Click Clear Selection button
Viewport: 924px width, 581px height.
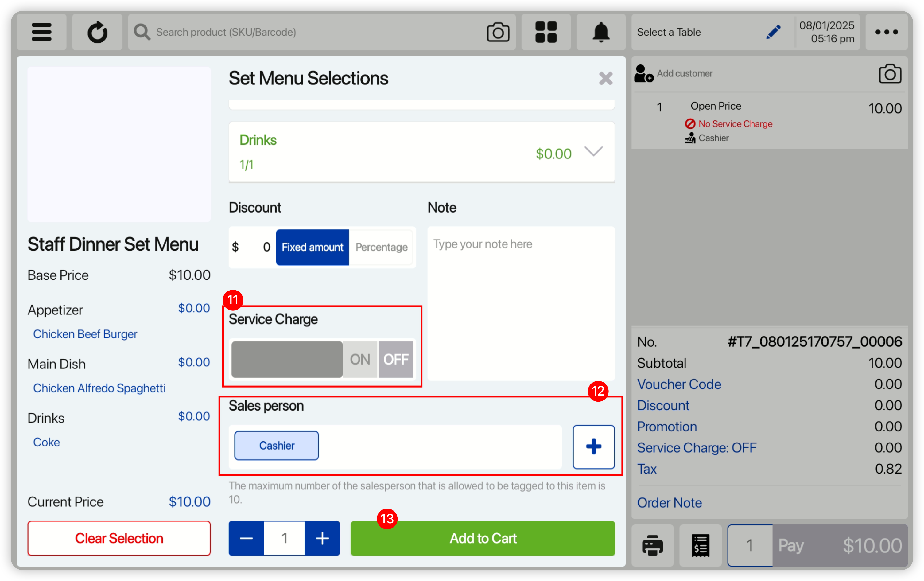pos(119,538)
